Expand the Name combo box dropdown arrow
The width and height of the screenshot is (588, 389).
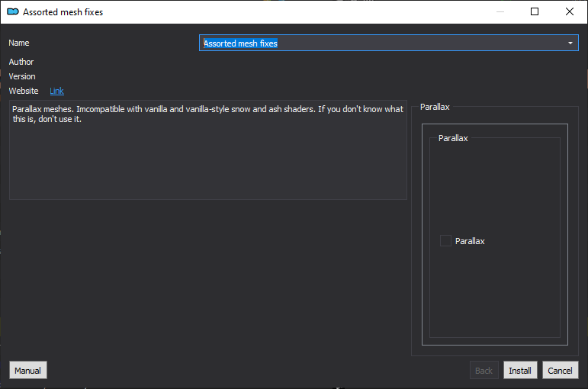click(570, 43)
